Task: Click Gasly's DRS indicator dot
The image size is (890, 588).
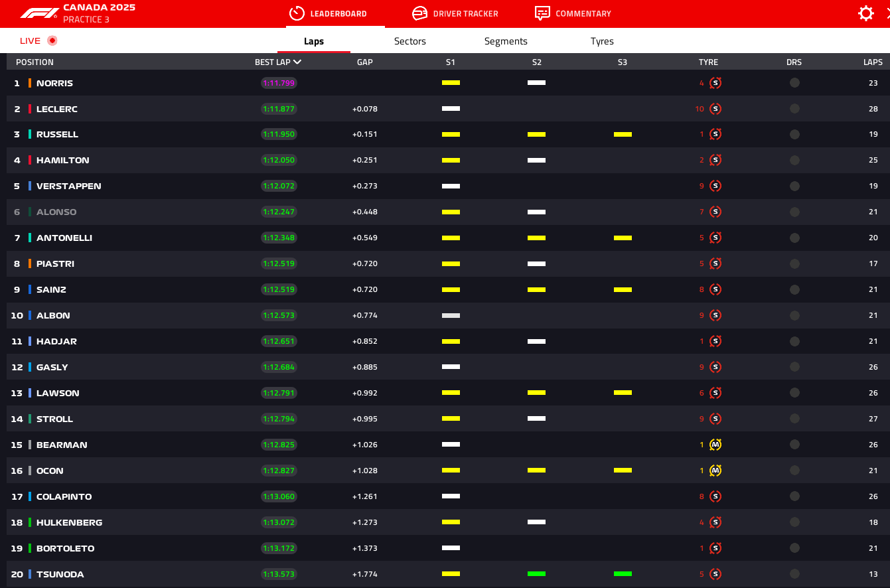Action: 794,367
